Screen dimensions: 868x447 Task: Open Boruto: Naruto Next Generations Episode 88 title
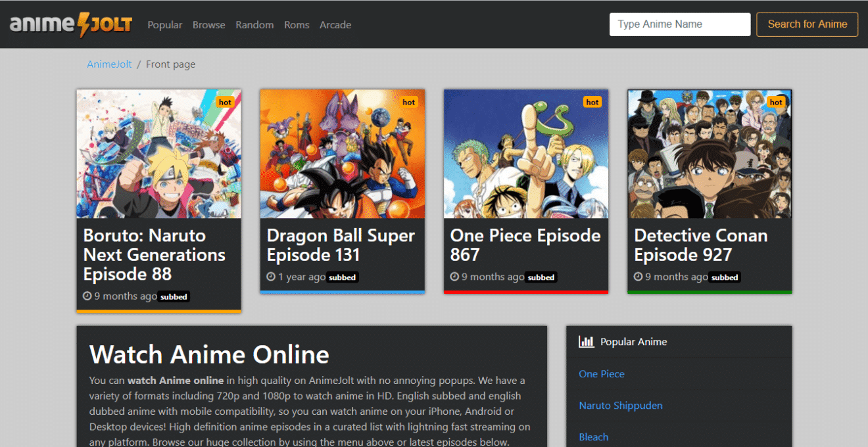tap(155, 255)
